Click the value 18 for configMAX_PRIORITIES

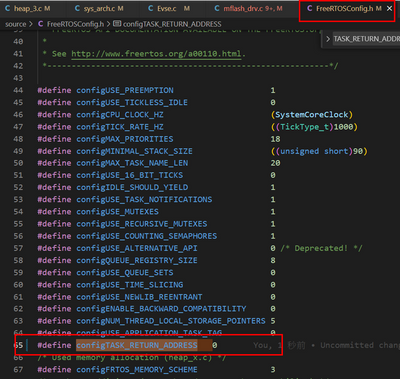point(275,139)
